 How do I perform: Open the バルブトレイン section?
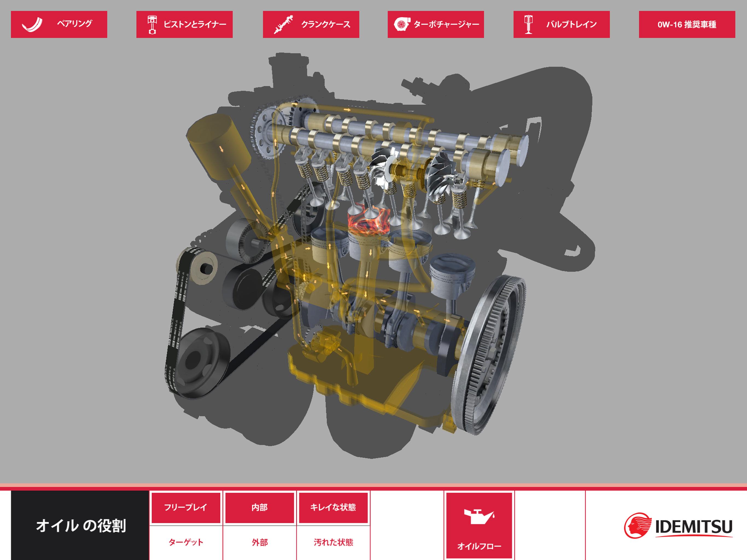pyautogui.click(x=562, y=24)
